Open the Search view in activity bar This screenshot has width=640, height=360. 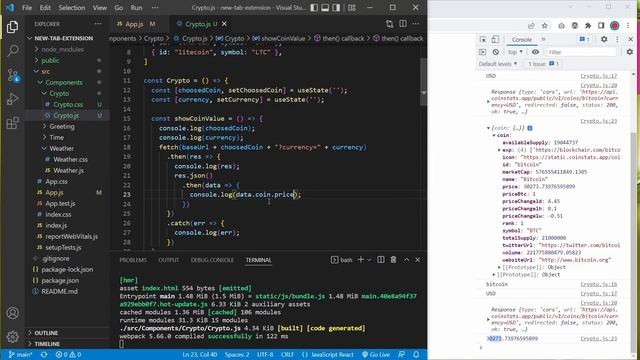pyautogui.click(x=13, y=51)
